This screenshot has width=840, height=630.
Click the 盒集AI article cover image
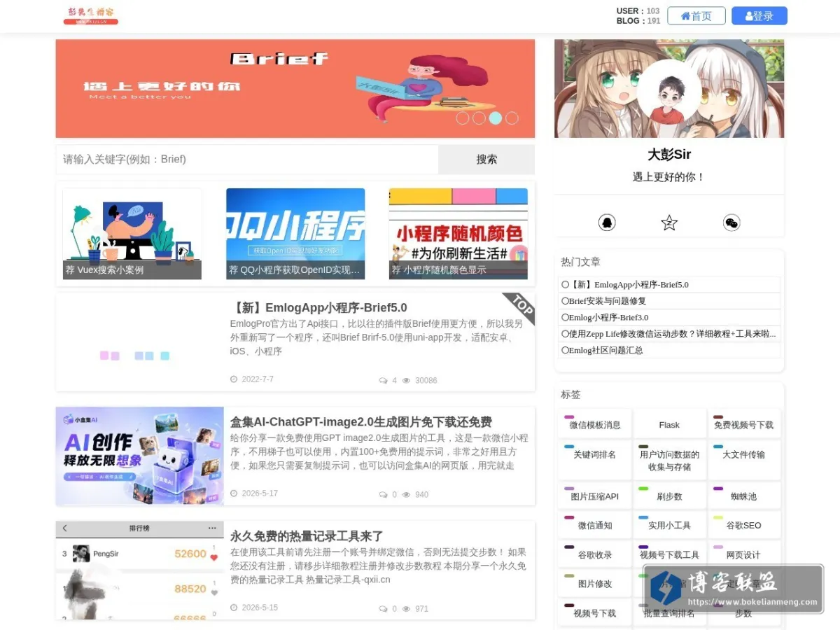click(140, 456)
